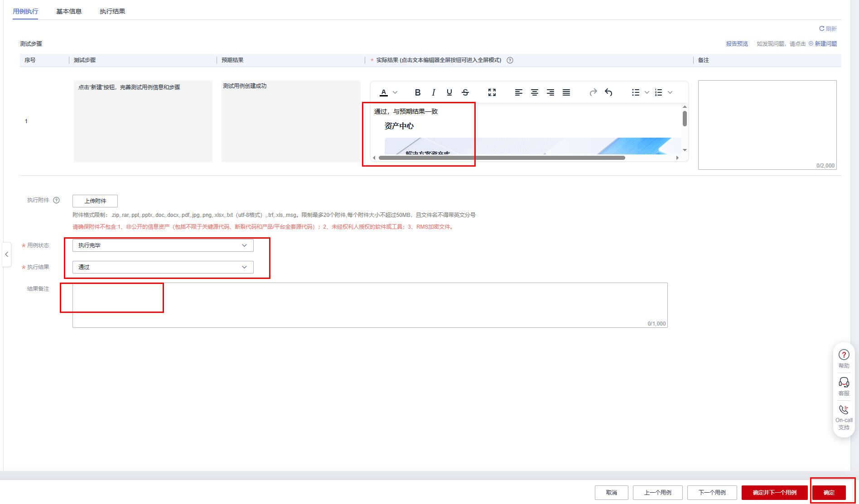Click the editor horizontal scrollbar

tap(502, 158)
